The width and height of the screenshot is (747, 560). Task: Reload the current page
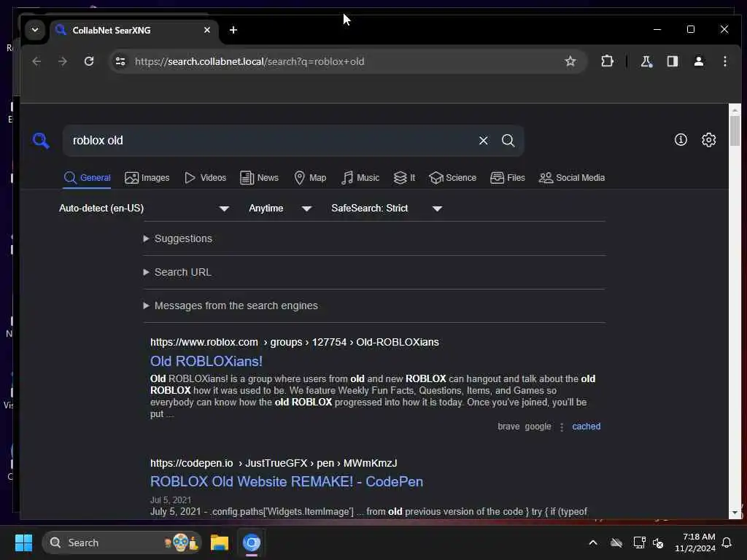coord(88,61)
